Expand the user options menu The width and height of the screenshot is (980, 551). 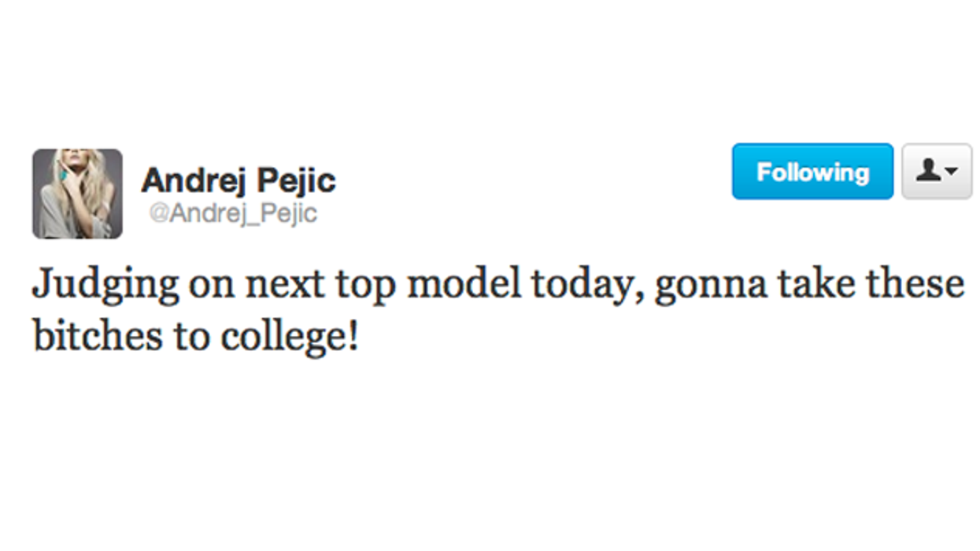click(x=937, y=172)
